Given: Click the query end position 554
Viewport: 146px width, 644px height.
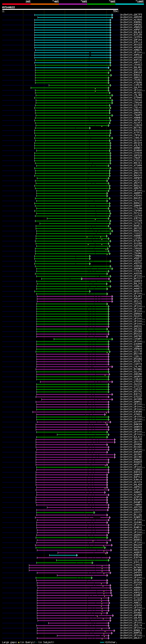Looking at the screenshot, I should click(x=115, y=11).
